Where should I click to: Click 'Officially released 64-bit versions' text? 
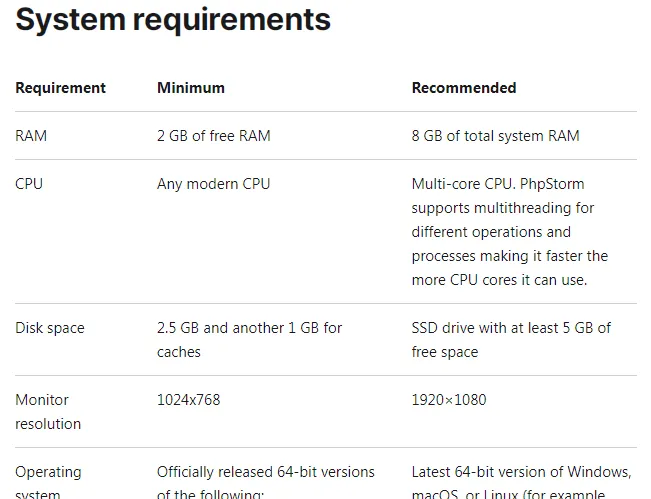tap(265, 472)
